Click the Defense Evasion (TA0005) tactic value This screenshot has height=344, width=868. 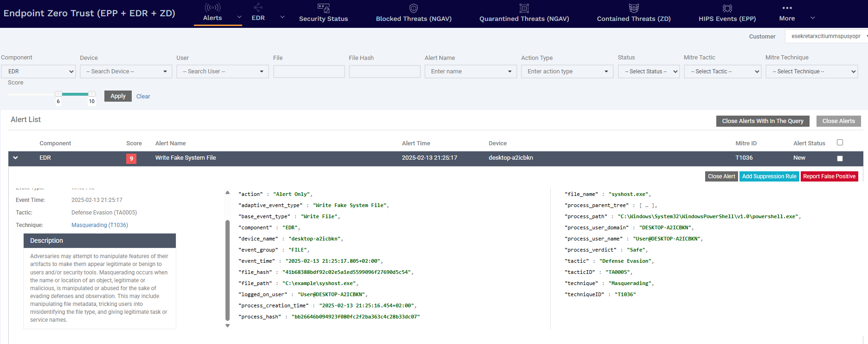(104, 213)
